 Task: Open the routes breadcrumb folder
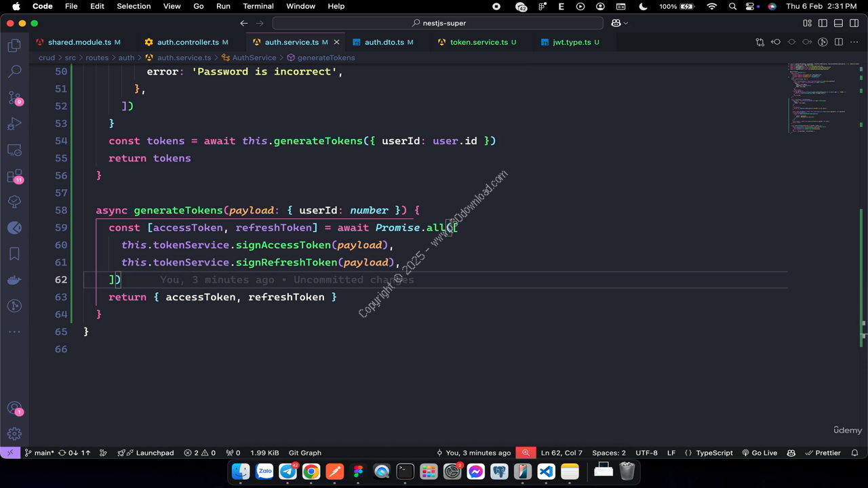[x=97, y=58]
